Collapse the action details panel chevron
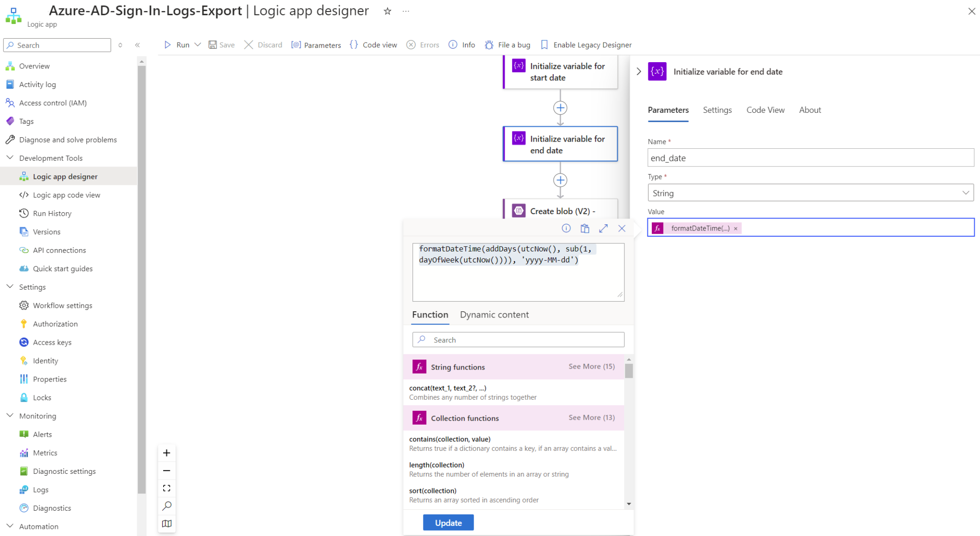The width and height of the screenshot is (980, 536). (x=639, y=71)
